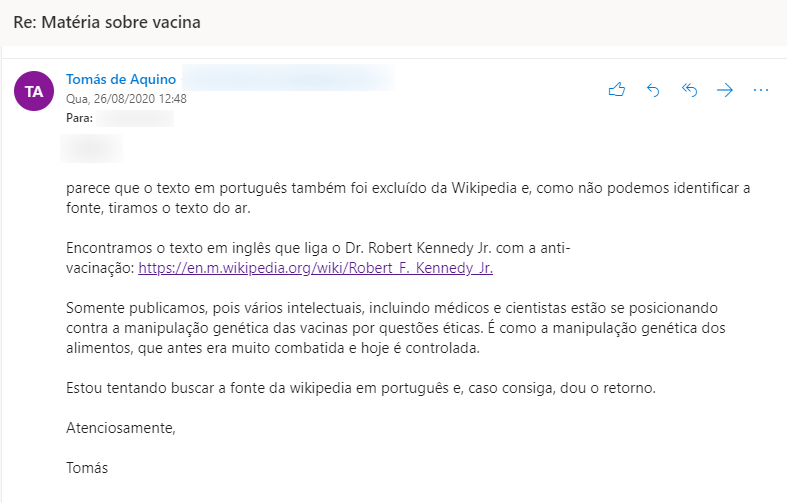Screen dimensions: 787x503
Task: Click the paragraph starting 'parece que o texto'
Action: tap(408, 198)
